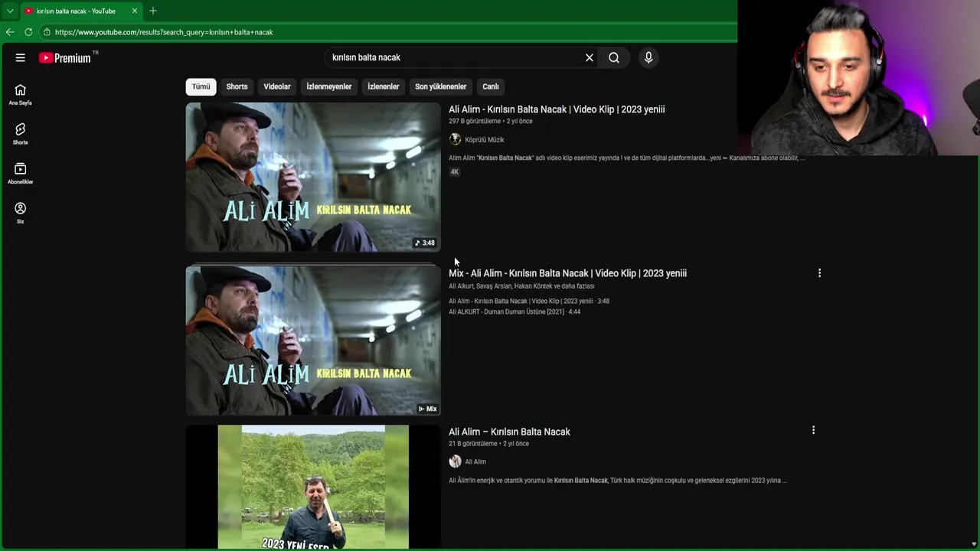
Task: Select the İzlenmeyenler filter chip
Action: pos(329,86)
